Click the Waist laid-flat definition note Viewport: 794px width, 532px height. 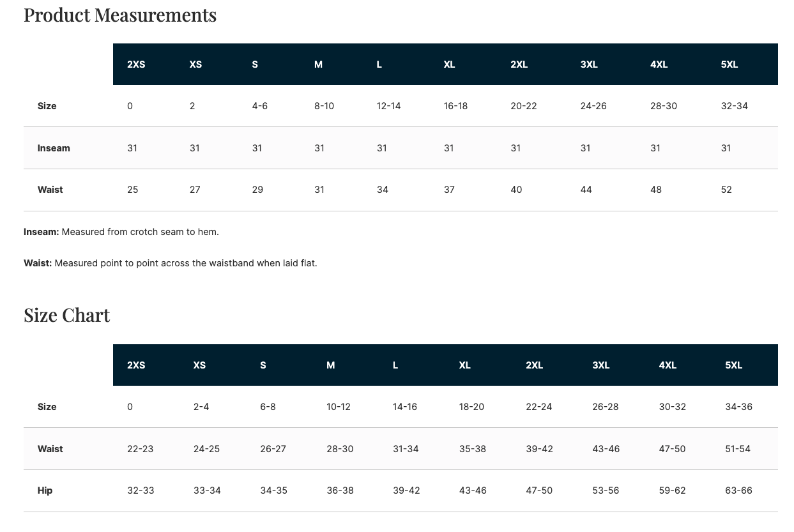coord(171,263)
